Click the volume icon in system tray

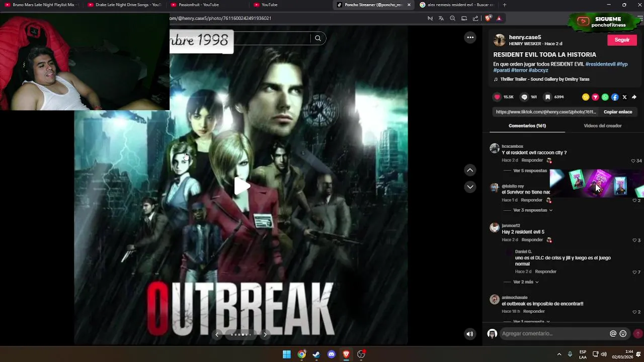click(604, 354)
